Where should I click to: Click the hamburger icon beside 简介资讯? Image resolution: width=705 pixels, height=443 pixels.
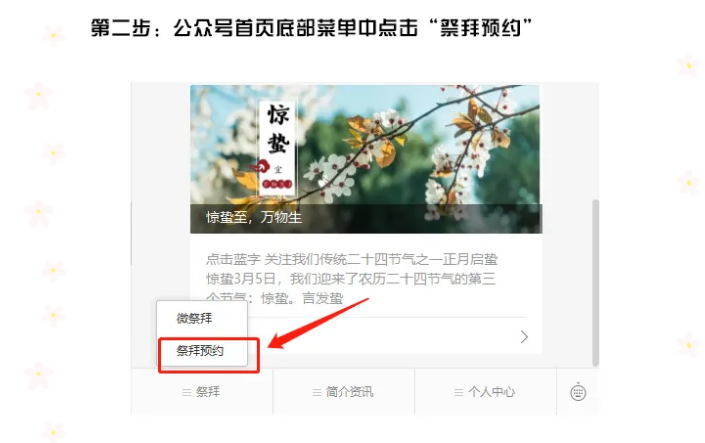[317, 393]
